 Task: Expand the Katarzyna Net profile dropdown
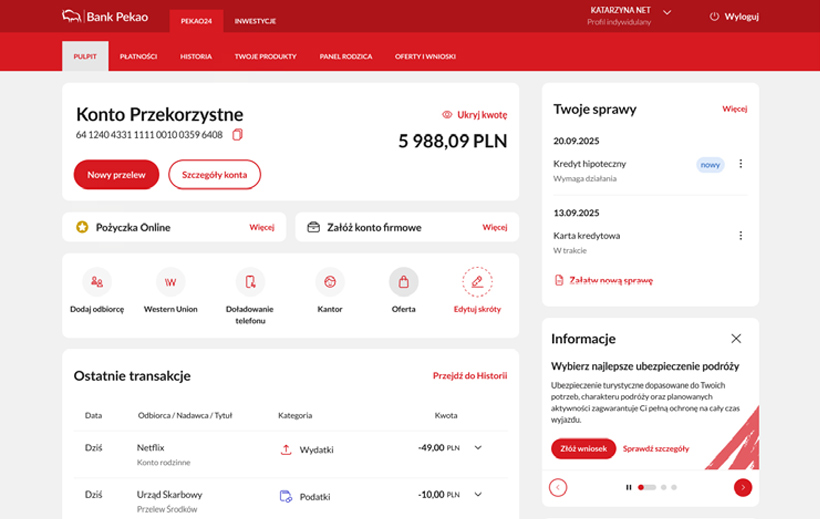[x=667, y=13]
